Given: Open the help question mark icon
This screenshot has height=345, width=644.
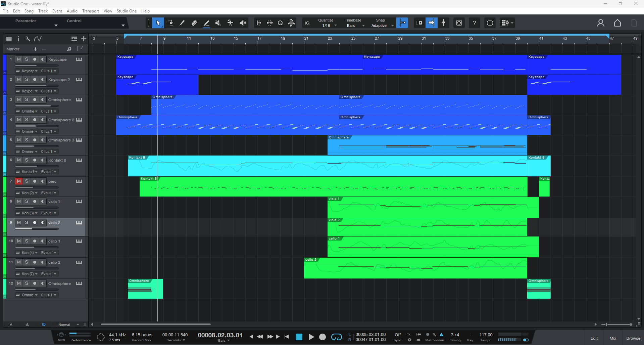Looking at the screenshot, I should [474, 23].
